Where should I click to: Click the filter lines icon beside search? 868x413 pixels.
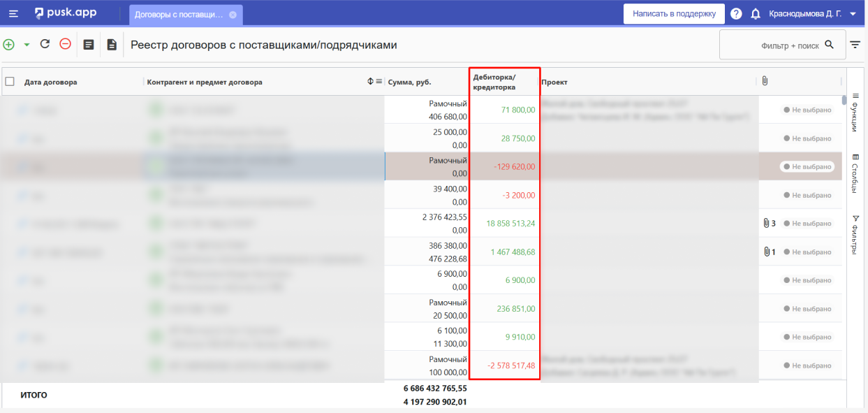pos(855,45)
